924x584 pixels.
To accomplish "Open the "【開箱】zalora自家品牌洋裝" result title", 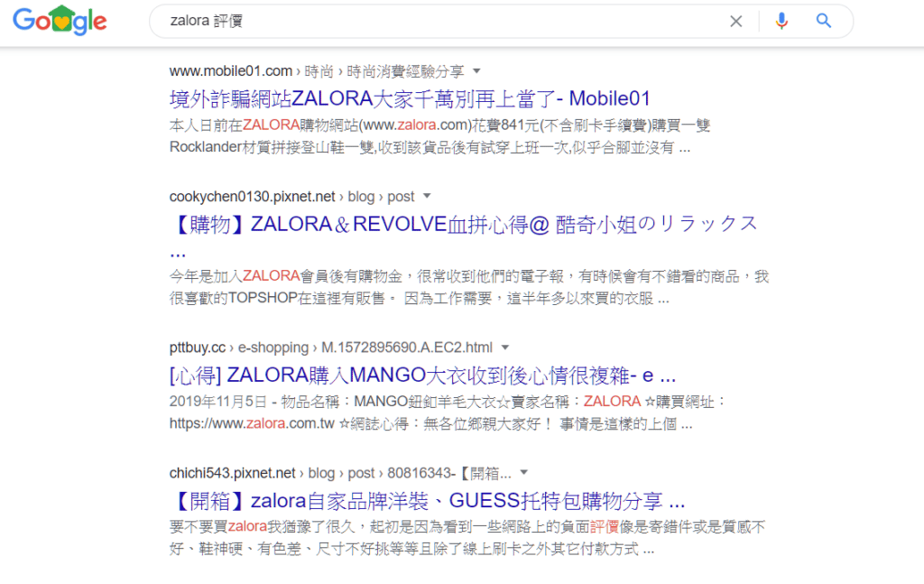I will tap(427, 501).
